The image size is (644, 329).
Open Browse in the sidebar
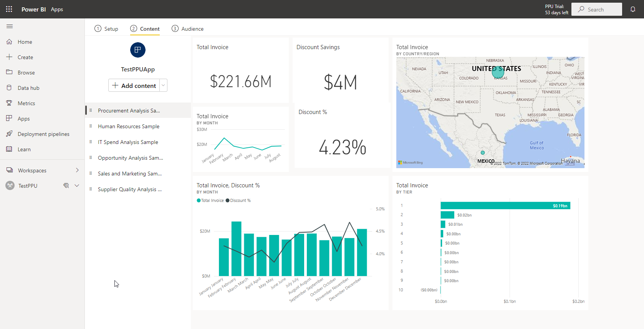(x=42, y=73)
